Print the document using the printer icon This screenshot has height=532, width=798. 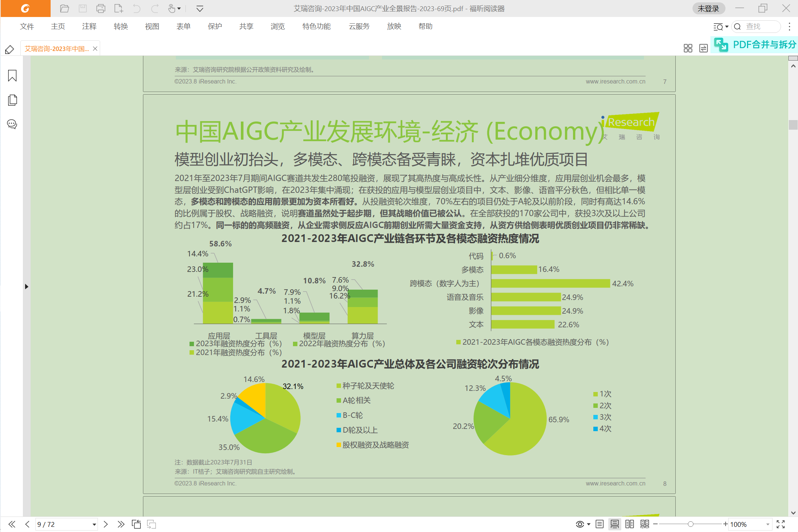[100, 8]
